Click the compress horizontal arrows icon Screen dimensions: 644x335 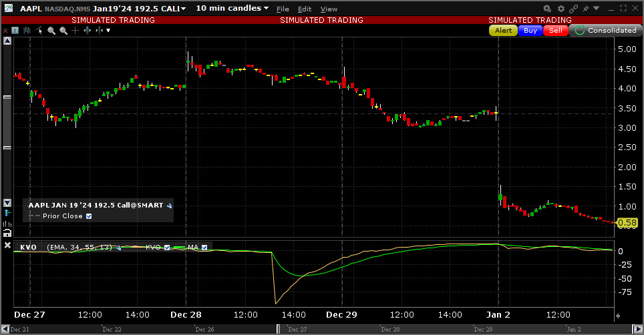click(x=99, y=30)
